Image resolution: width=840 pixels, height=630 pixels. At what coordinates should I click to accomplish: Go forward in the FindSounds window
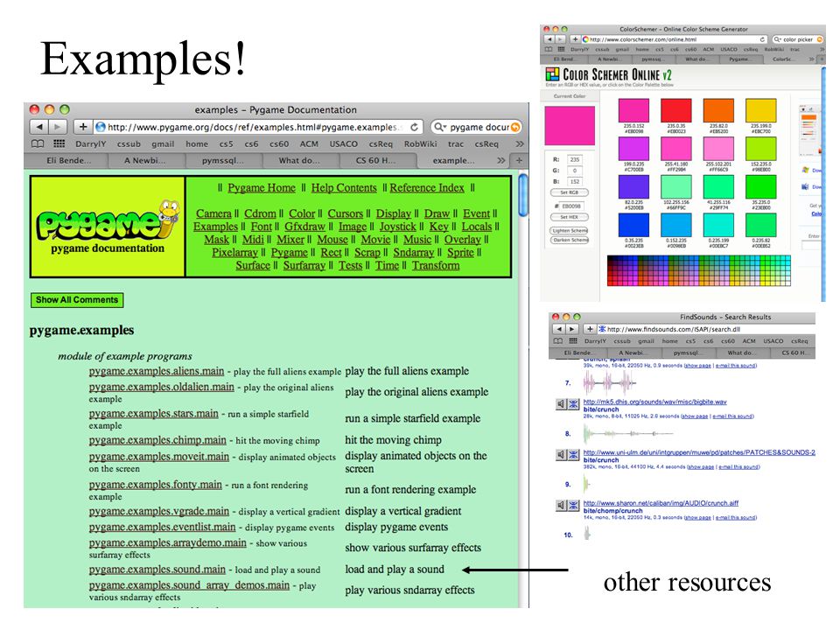click(572, 329)
